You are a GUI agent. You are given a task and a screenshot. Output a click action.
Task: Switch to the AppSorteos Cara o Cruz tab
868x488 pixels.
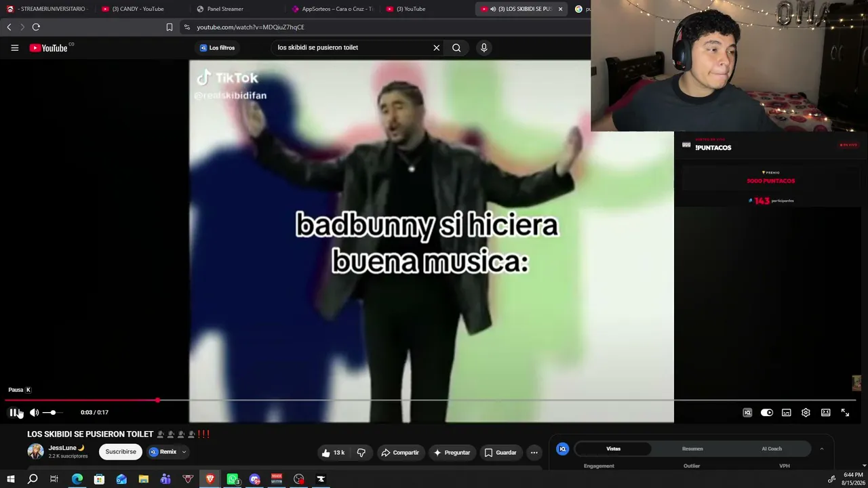coord(332,9)
